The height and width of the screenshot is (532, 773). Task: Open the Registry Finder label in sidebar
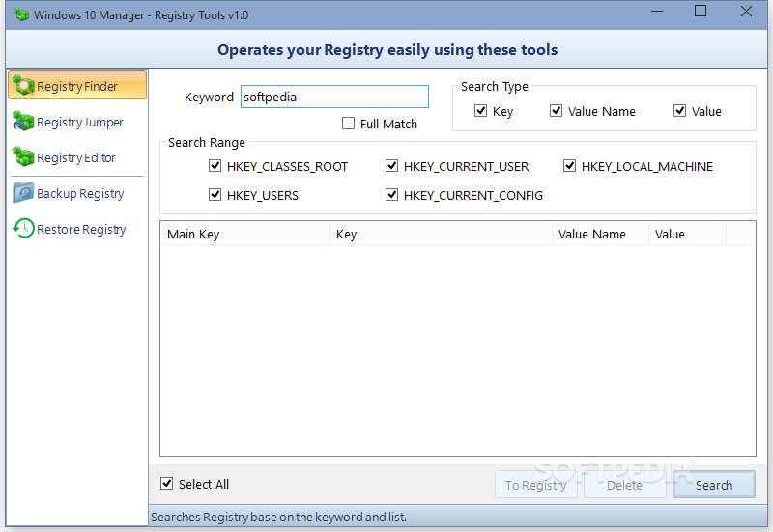77,86
